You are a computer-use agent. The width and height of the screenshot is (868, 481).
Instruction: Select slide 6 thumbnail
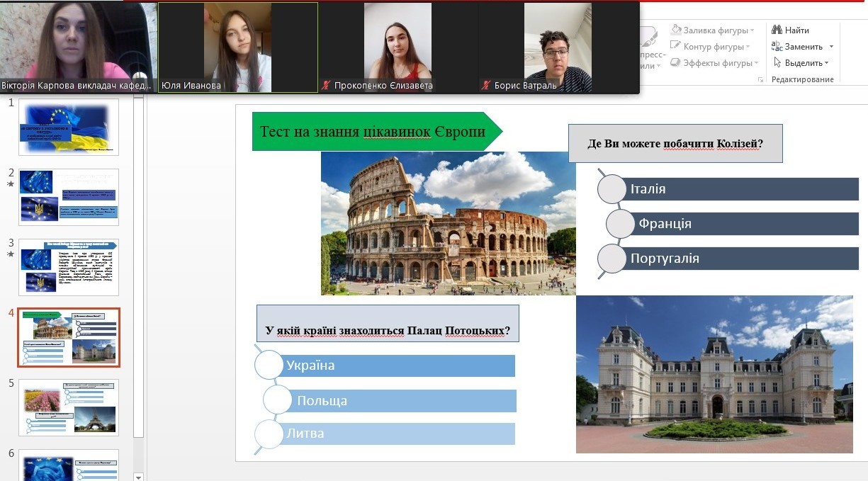69,465
